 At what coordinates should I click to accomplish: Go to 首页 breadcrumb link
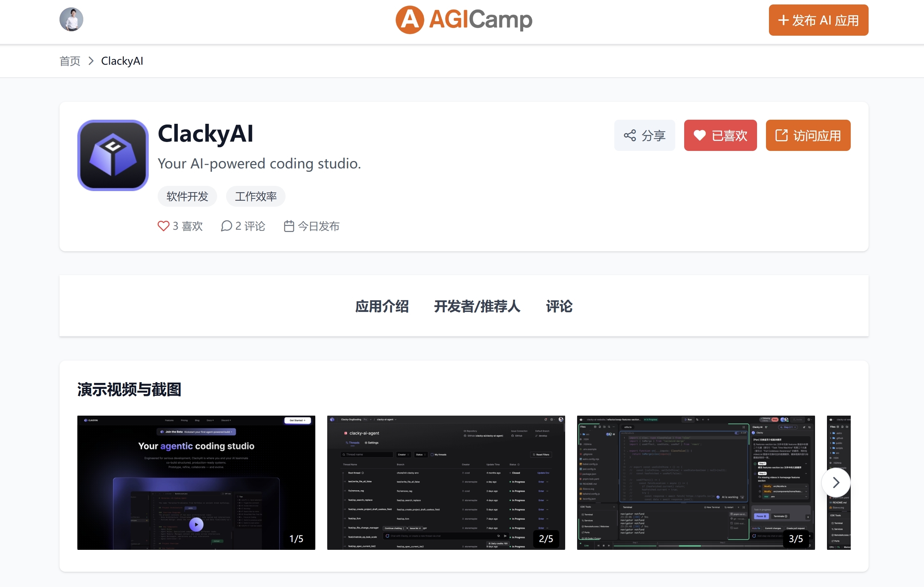[x=70, y=61]
